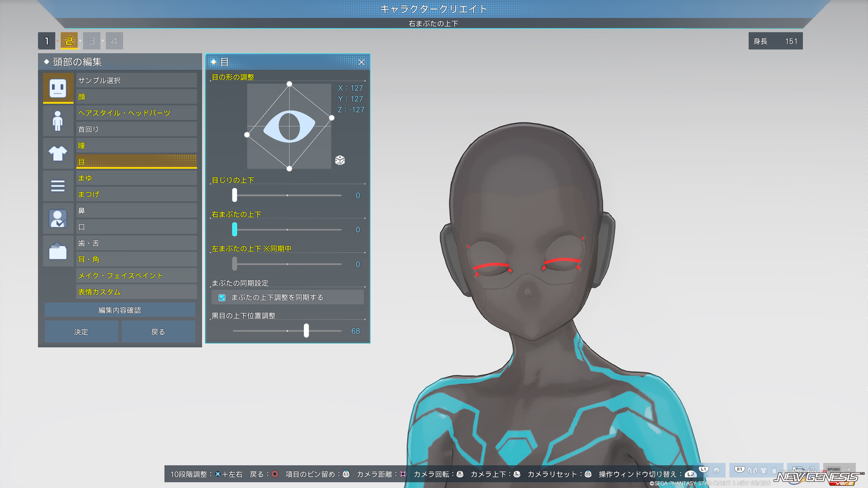Open the three-line list category icon

58,186
